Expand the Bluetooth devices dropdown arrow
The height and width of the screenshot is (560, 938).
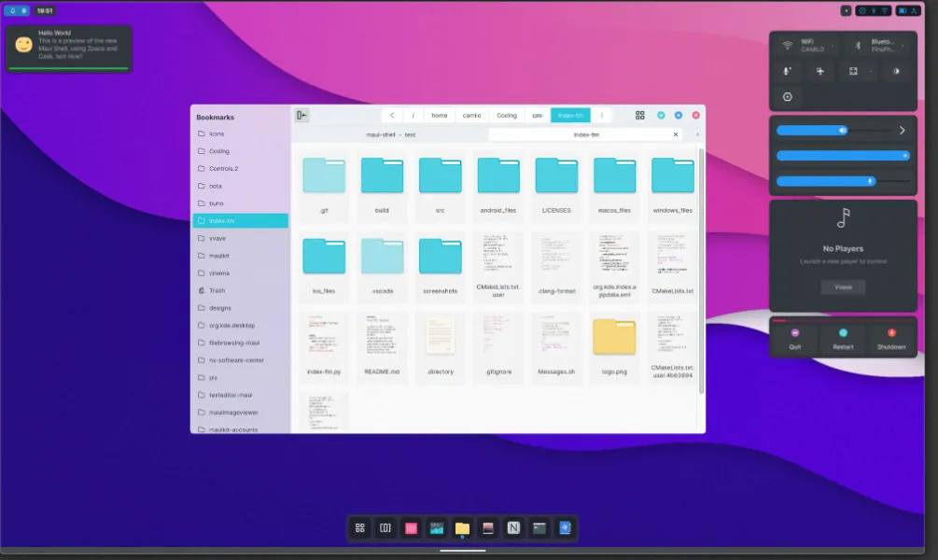(x=903, y=46)
